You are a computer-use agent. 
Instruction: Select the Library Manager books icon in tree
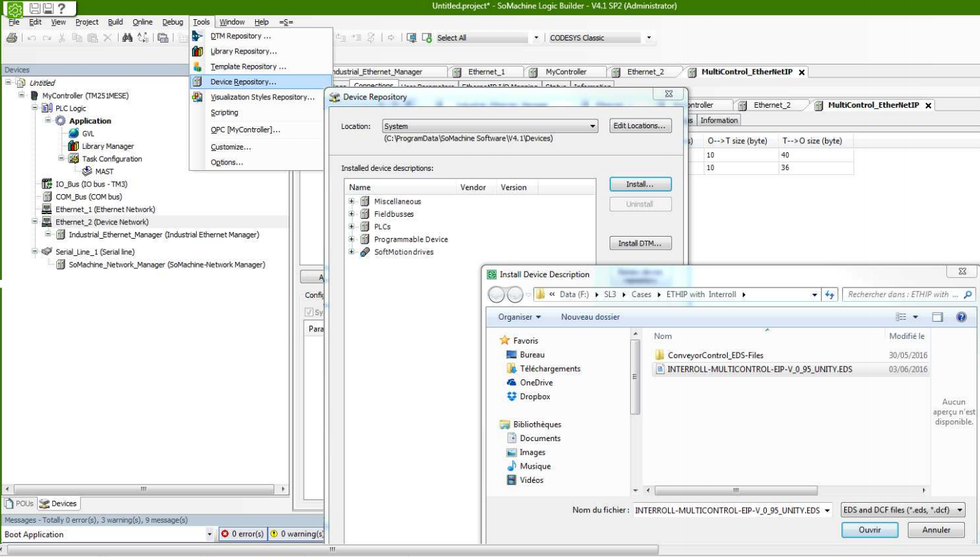pos(74,146)
